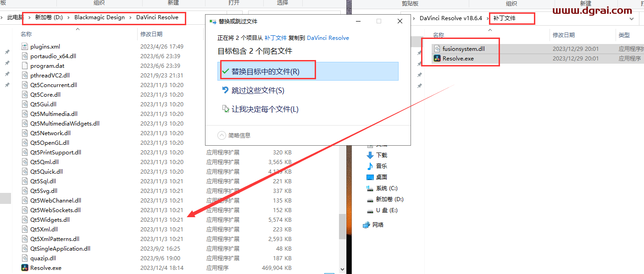Open 系统 (C:) drive in navigation pane
The image size is (644, 274).
[x=382, y=188]
